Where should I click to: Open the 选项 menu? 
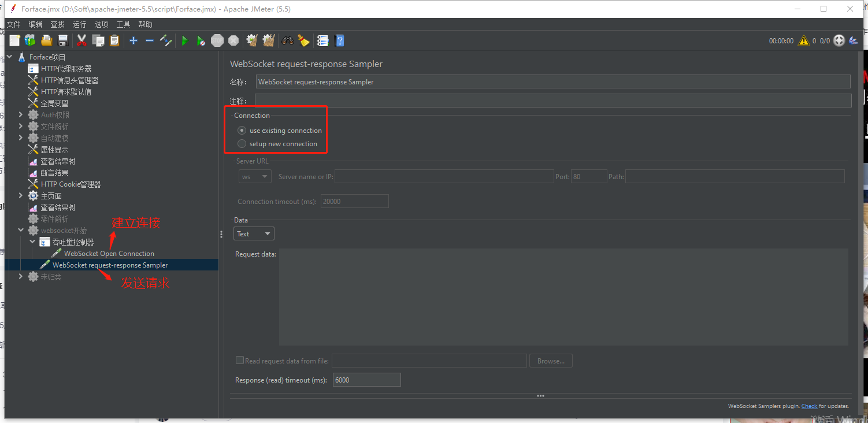click(101, 24)
